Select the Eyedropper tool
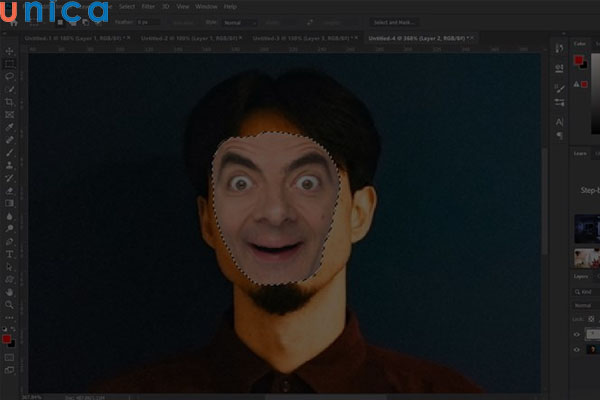 click(x=9, y=127)
